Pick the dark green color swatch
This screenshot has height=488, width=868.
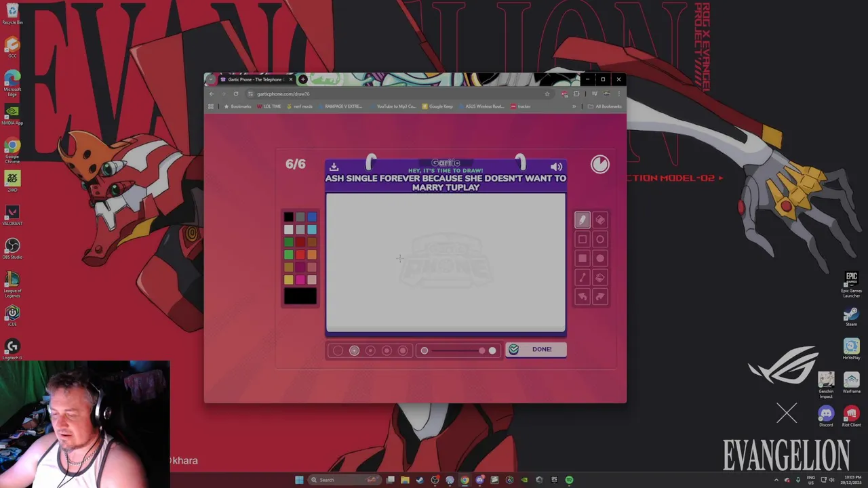288,242
